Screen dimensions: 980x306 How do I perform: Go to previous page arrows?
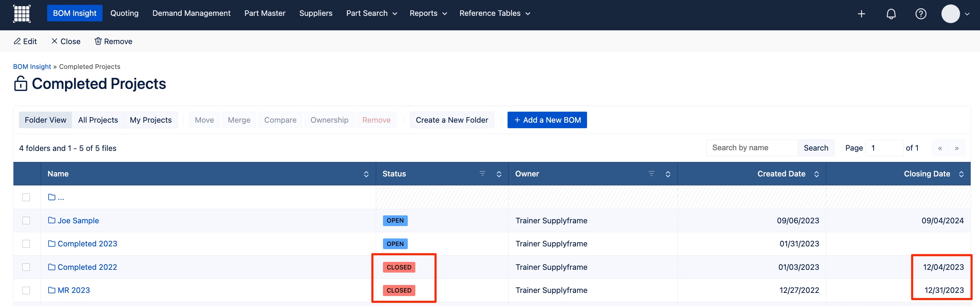point(940,148)
